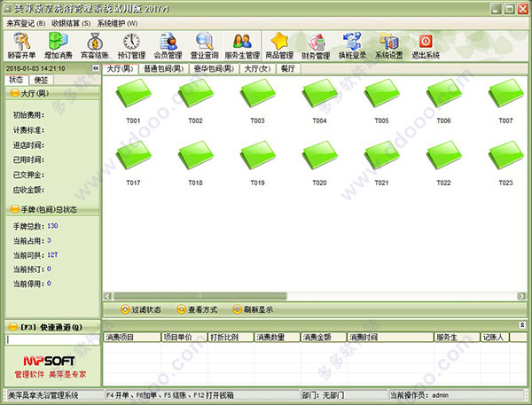532x405 pixels.
Task: Click the 当前操作员: admin status text
Action: point(419,395)
